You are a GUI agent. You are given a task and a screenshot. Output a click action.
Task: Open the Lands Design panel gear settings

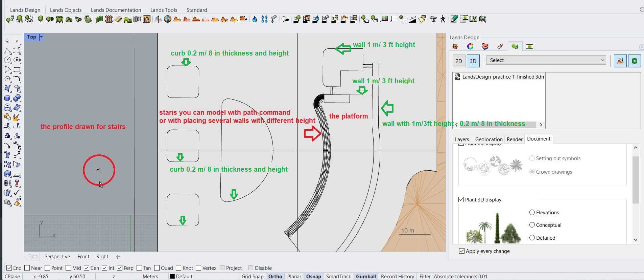point(641,47)
